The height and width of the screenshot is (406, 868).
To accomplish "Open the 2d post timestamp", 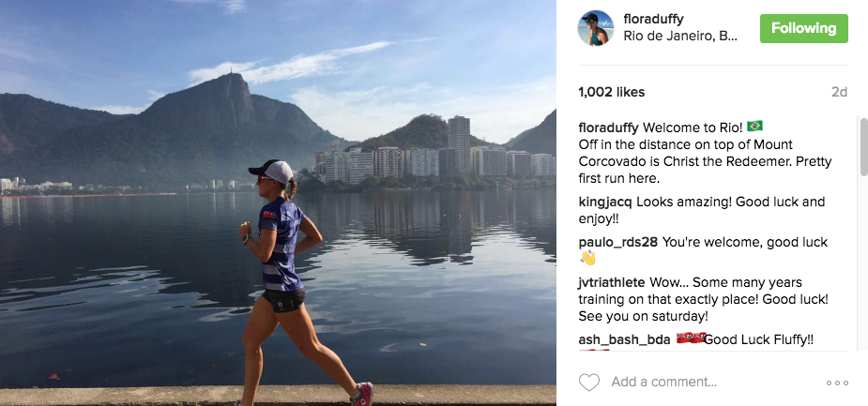I will click(839, 92).
